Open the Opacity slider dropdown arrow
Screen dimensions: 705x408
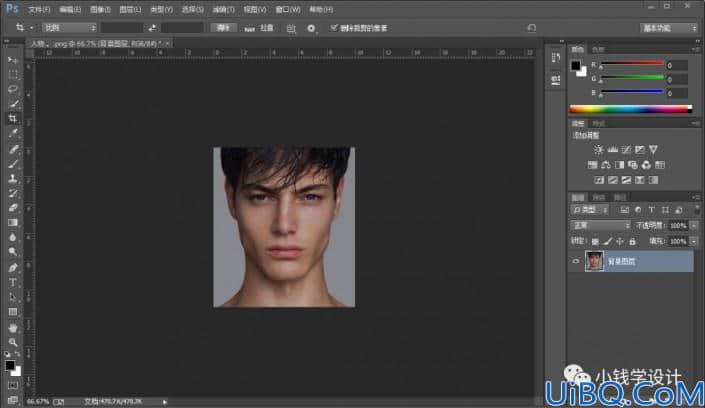[694, 225]
